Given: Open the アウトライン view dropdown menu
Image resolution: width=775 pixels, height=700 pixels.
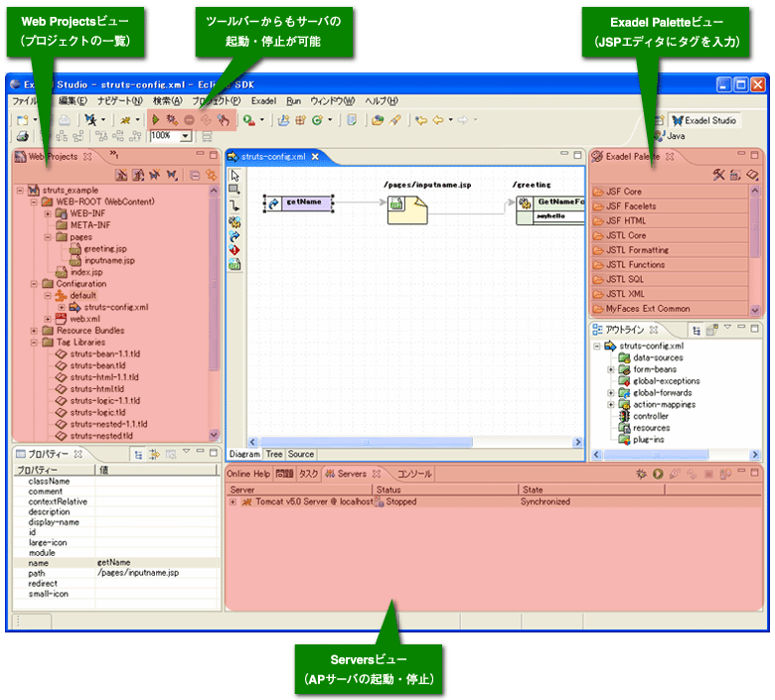Looking at the screenshot, I should pyautogui.click(x=727, y=327).
